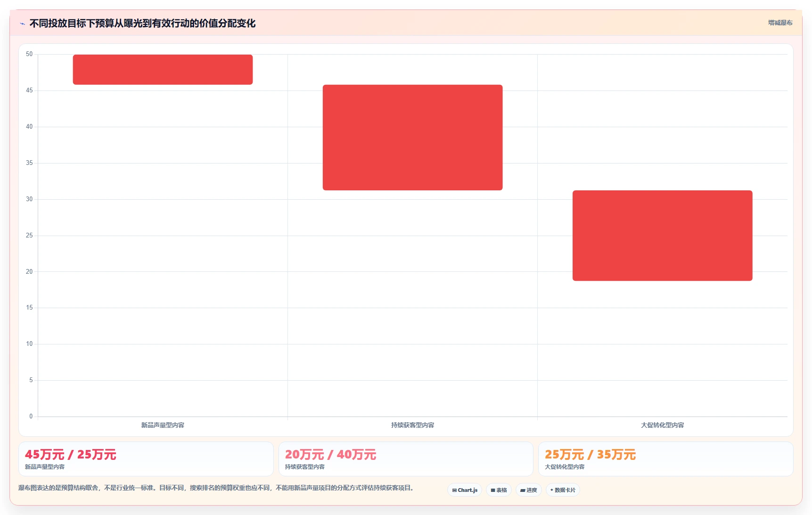Click the chart icon beside the title
Image resolution: width=812 pixels, height=515 pixels.
(x=22, y=24)
